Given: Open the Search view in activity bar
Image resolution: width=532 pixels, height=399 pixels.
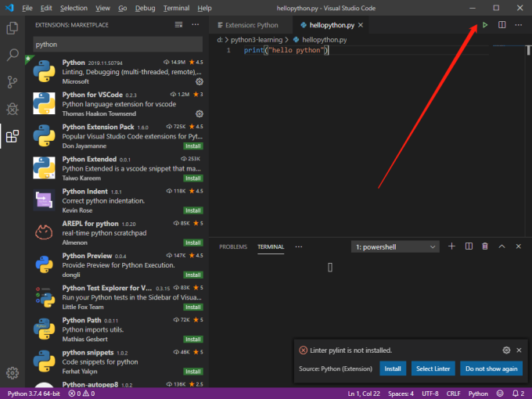Looking at the screenshot, I should (13, 55).
